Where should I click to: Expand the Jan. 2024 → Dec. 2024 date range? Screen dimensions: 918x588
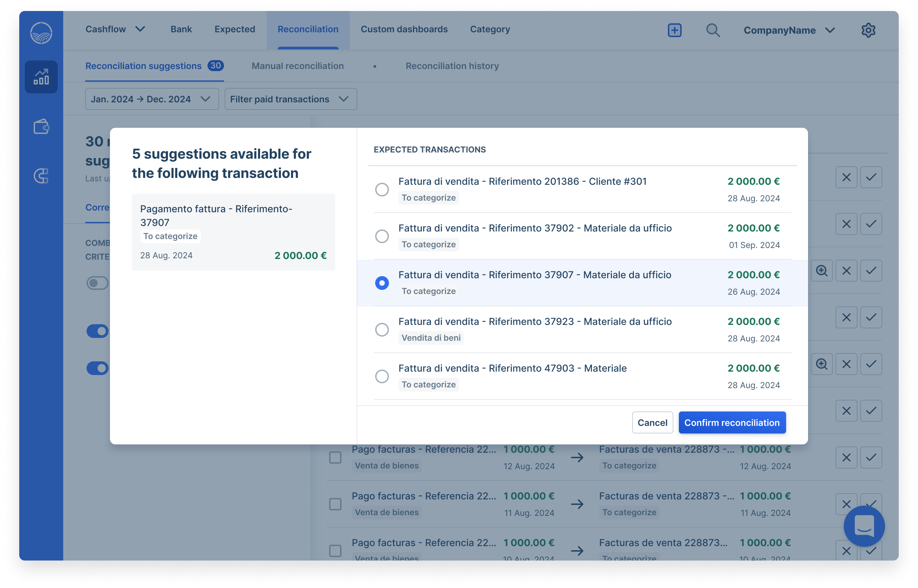[152, 99]
